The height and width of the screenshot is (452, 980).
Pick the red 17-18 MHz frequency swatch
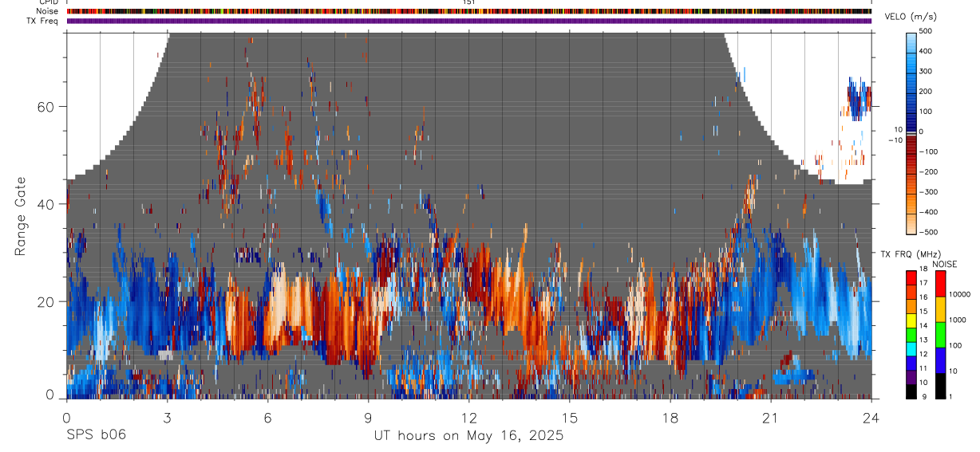coord(911,277)
